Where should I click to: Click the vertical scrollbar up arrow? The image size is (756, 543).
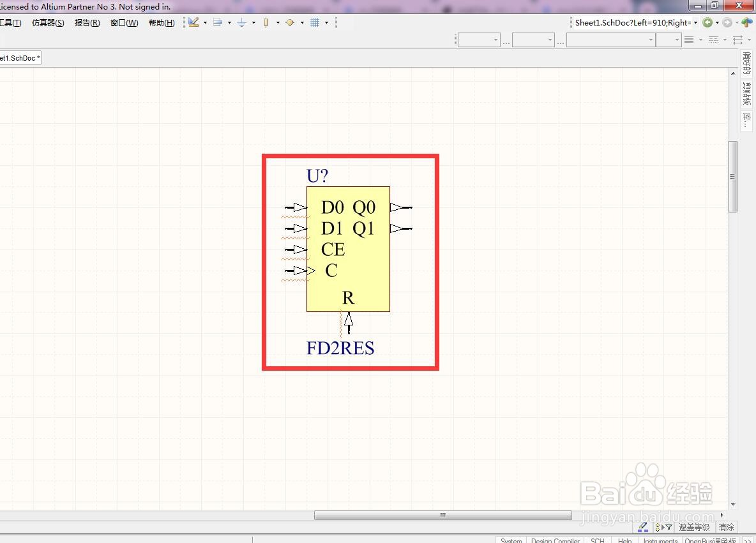click(x=733, y=74)
